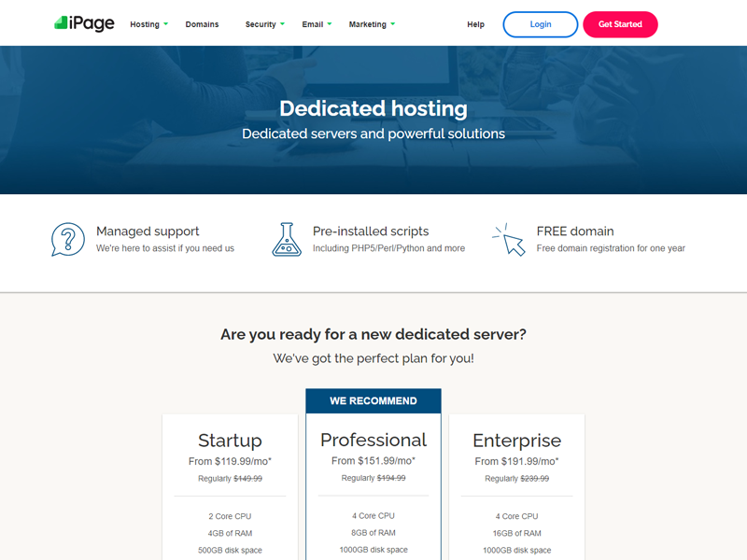Click the Regularly $149.99 text
The width and height of the screenshot is (747, 560).
230,479
